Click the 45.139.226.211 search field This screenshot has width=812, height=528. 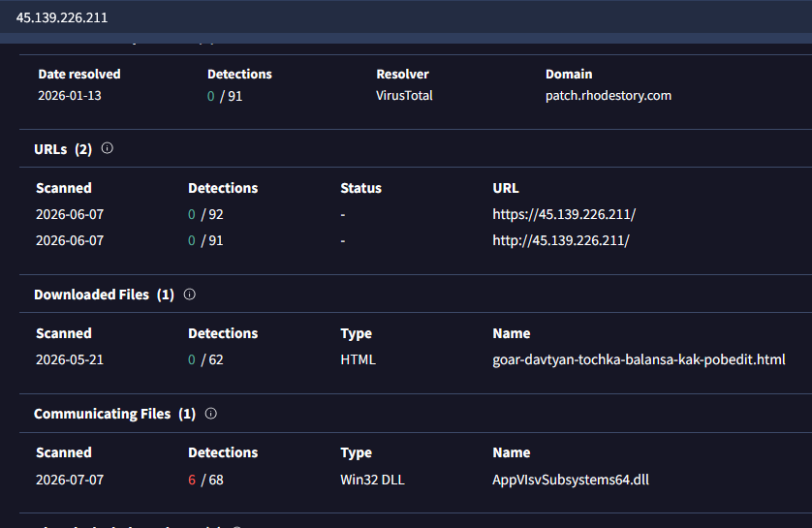tap(406, 17)
